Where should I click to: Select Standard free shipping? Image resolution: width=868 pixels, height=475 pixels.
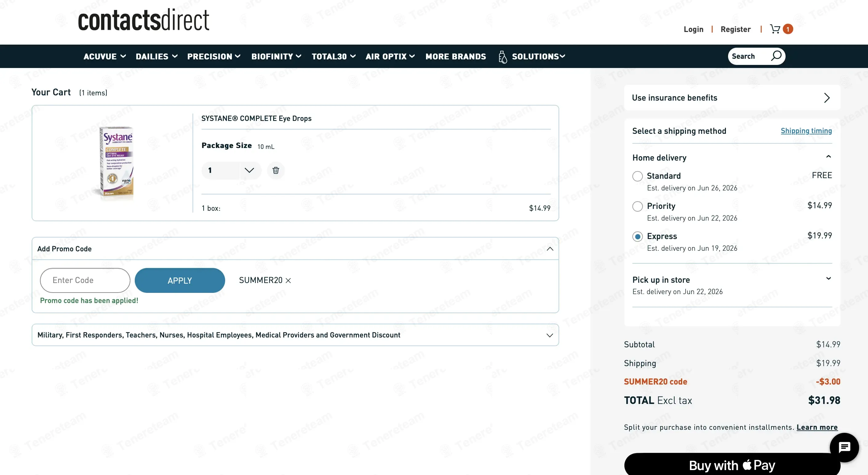(x=637, y=176)
